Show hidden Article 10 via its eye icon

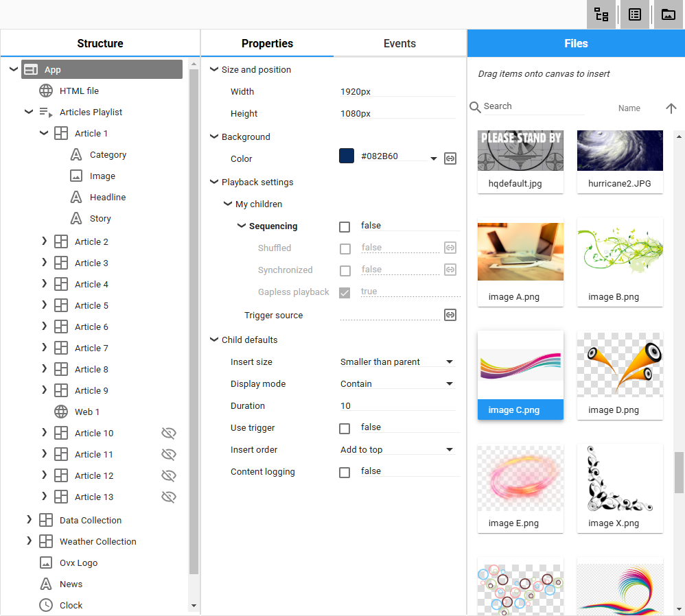tap(169, 433)
